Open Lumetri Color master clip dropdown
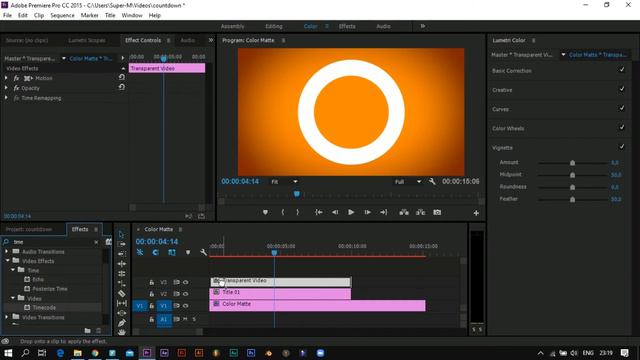 pyautogui.click(x=563, y=55)
